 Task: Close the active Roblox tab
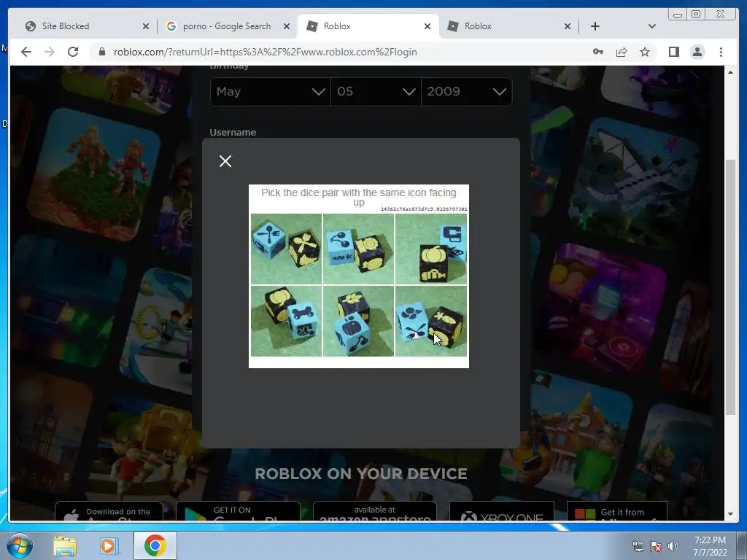[x=427, y=26]
